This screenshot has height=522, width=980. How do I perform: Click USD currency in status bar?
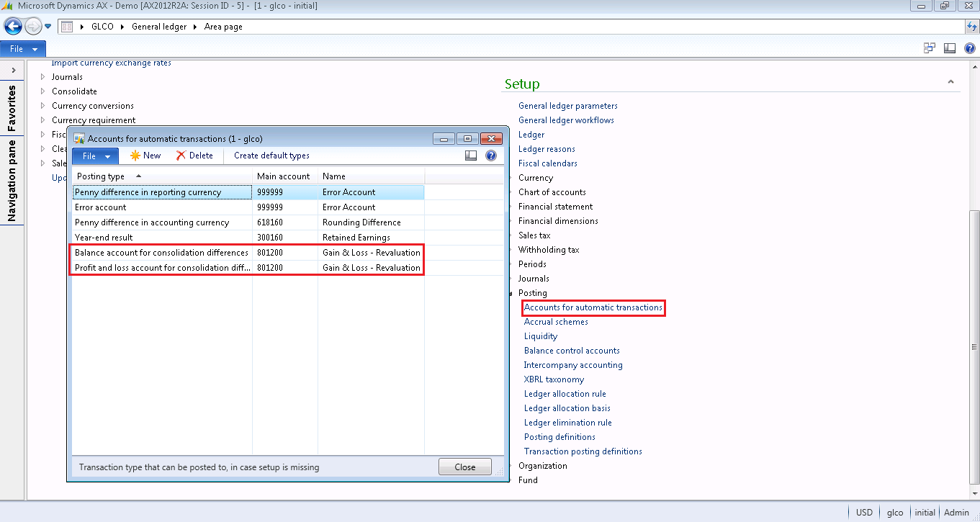tap(864, 513)
